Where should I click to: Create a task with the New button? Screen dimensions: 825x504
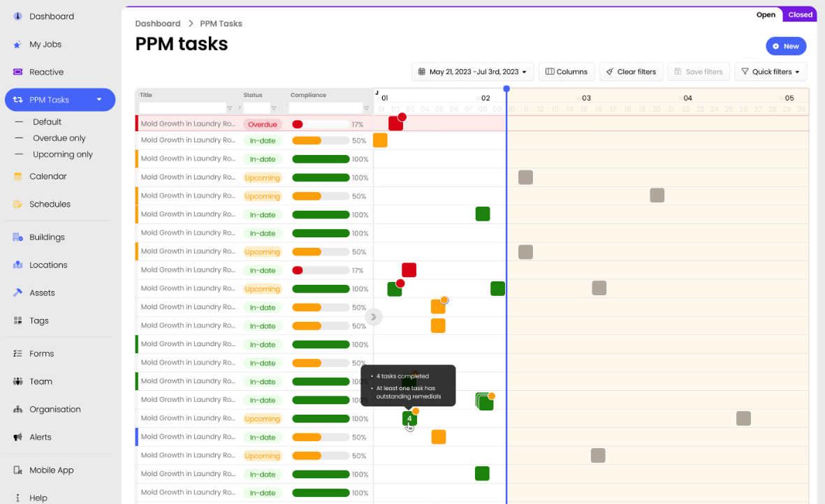point(785,45)
